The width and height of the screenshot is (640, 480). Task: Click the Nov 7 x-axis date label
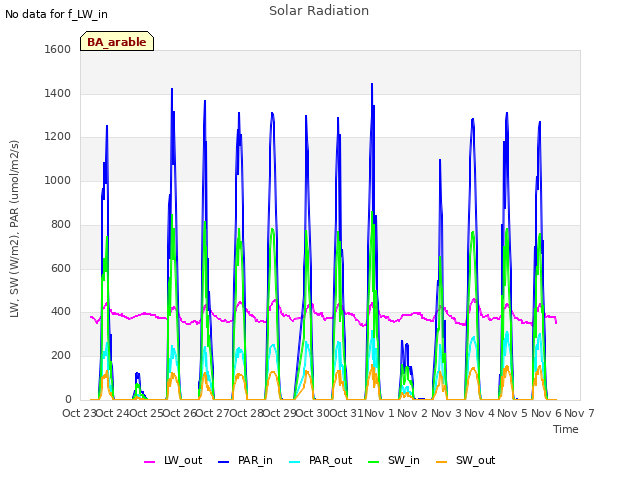[579, 413]
